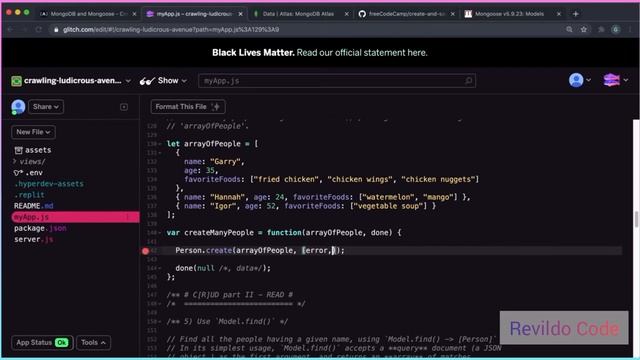
Task: Click the glitch.com address bar
Action: click(306, 29)
